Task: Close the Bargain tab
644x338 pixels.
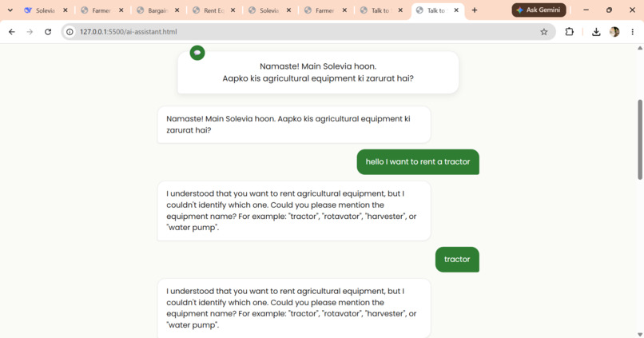Action: coord(177,10)
